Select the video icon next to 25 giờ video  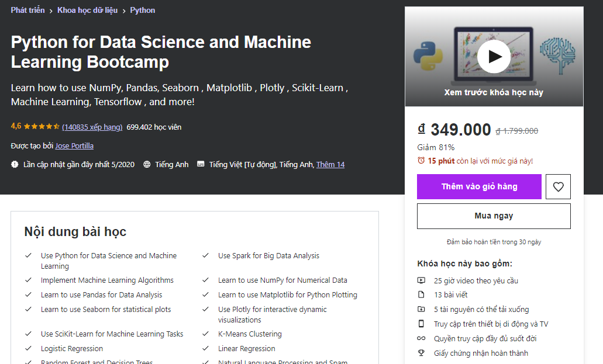(421, 280)
